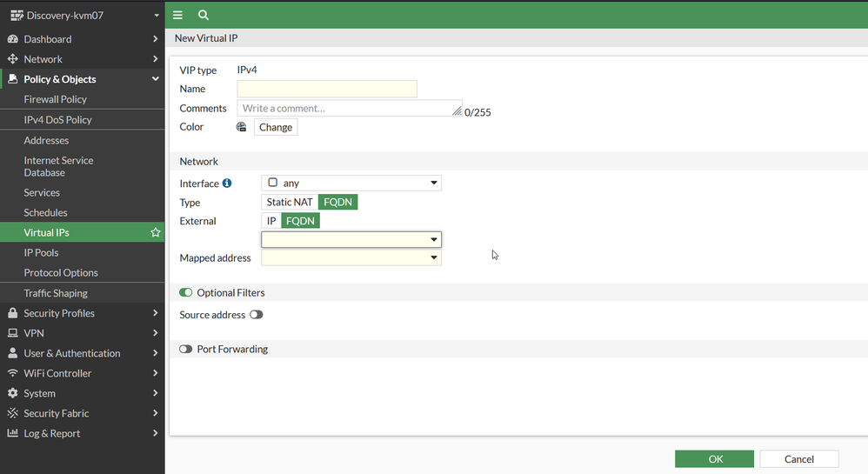Expand the Dashboard menu chevron

[155, 39]
